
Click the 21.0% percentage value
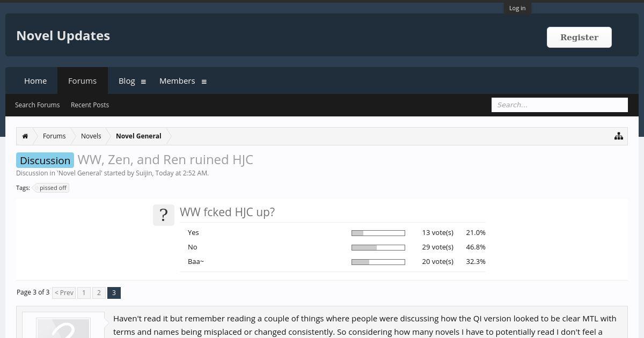tap(475, 232)
